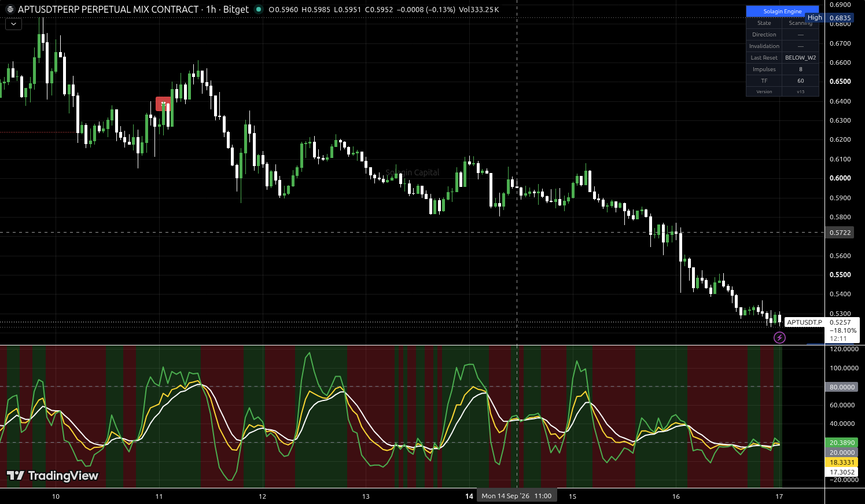
Task: Click the 100.0000 indicator scale tick
Action: pos(844,368)
